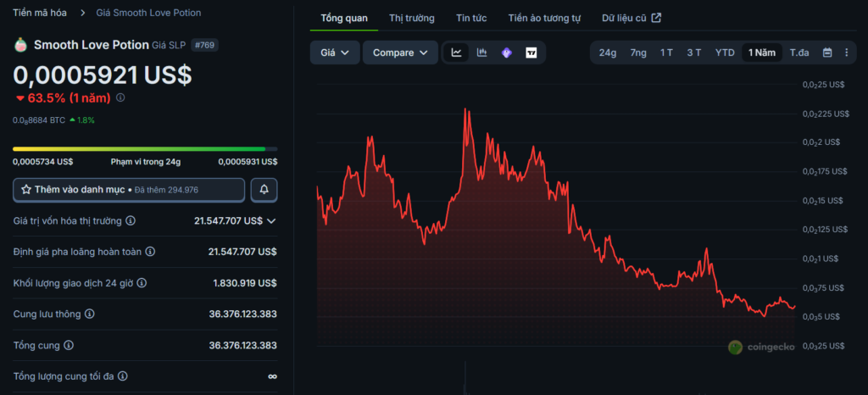The image size is (868, 395).
Task: Click the purple diamond chart icon
Action: [x=507, y=53]
